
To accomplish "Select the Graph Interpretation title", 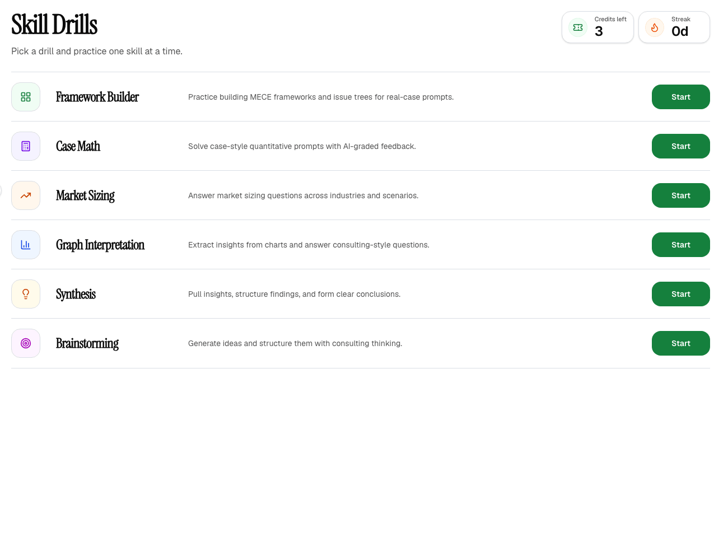I will 100,245.
